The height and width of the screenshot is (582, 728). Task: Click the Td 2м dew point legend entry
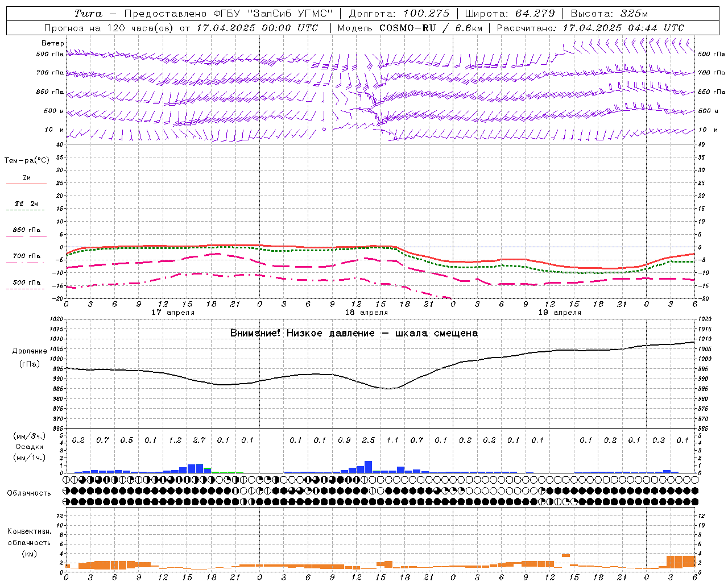(26, 203)
